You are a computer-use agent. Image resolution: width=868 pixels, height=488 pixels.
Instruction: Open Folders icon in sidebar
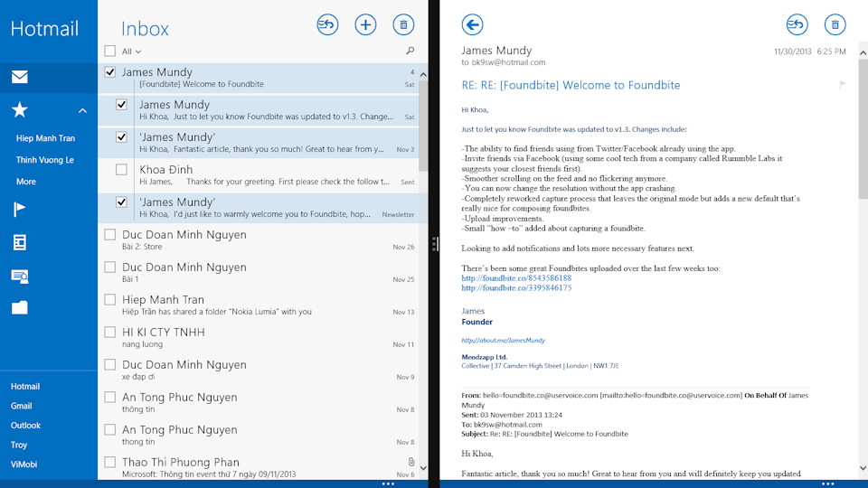(20, 307)
